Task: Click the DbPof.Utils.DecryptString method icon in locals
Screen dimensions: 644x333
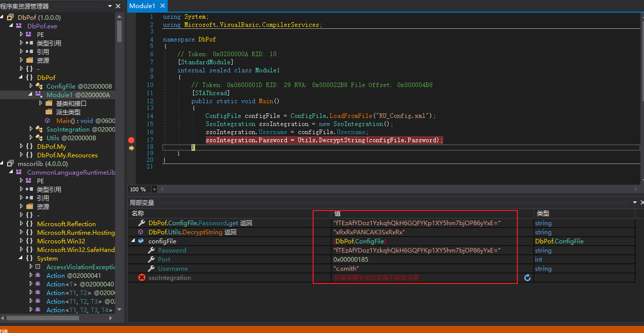Action: click(x=141, y=232)
